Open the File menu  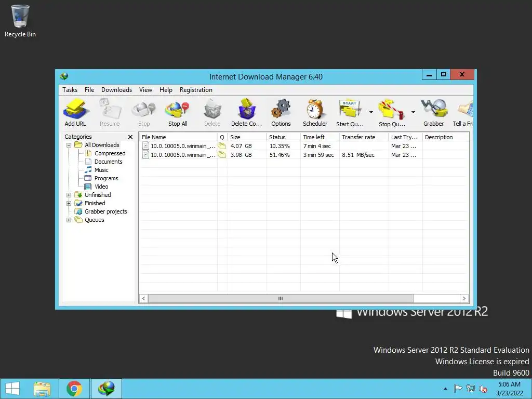[x=89, y=90]
